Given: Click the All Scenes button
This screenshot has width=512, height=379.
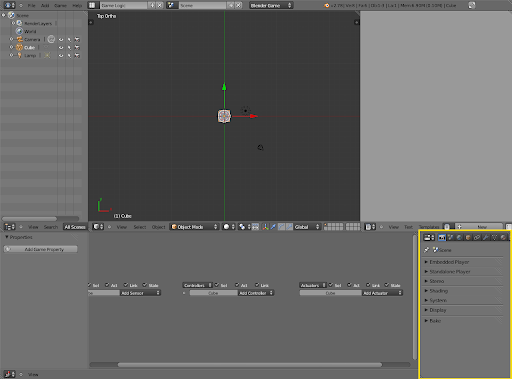Looking at the screenshot, I should 75,227.
